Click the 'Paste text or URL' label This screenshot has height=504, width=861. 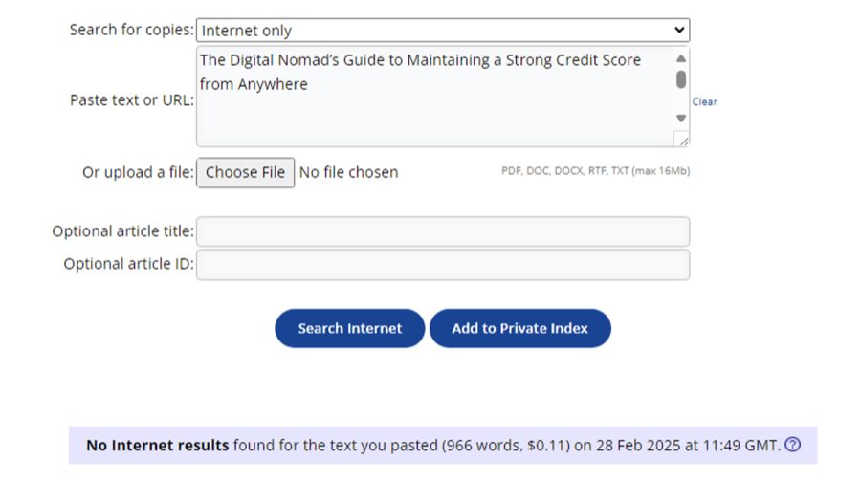(x=131, y=99)
